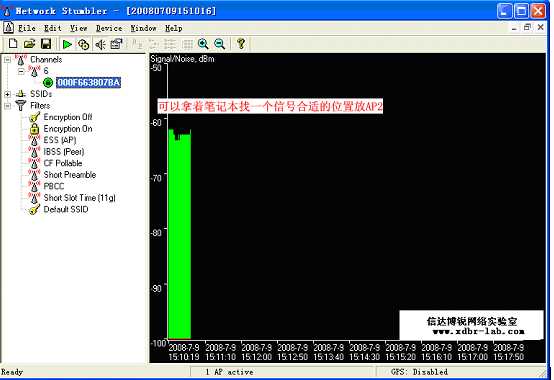Expand the SSIDs tree node

(x=7, y=94)
